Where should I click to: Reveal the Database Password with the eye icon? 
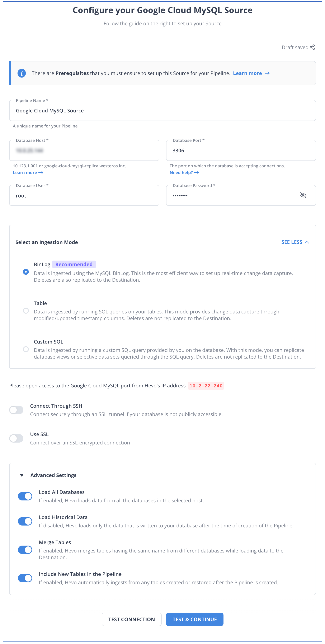tap(303, 196)
